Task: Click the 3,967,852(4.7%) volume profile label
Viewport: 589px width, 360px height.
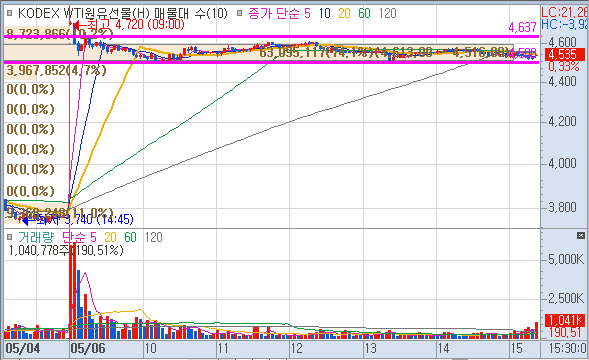Action: pyautogui.click(x=57, y=70)
